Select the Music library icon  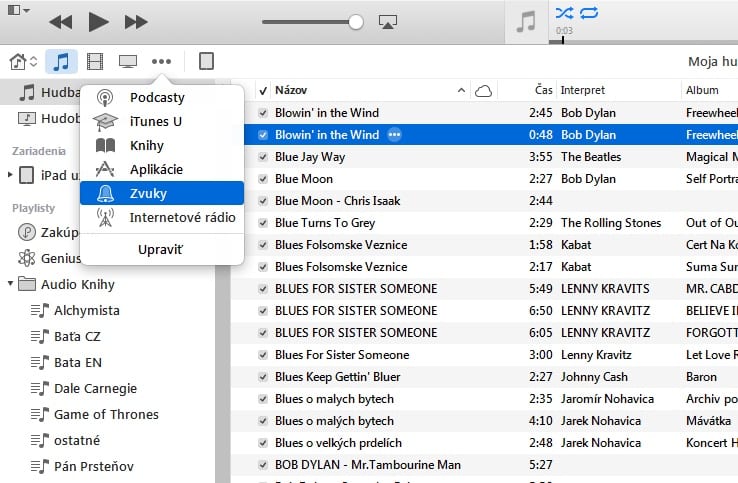pyautogui.click(x=61, y=62)
